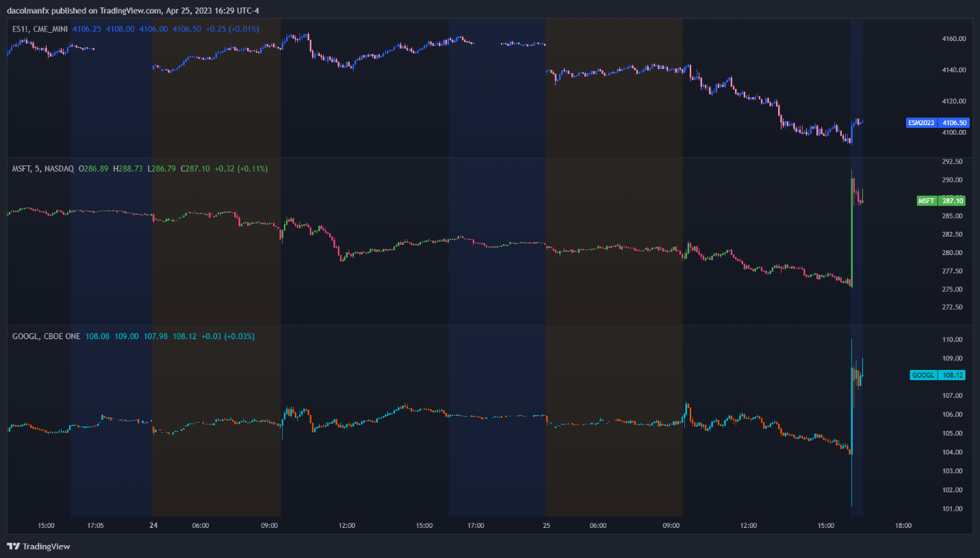
Task: Click the 282.50 price axis label
Action: coord(953,235)
